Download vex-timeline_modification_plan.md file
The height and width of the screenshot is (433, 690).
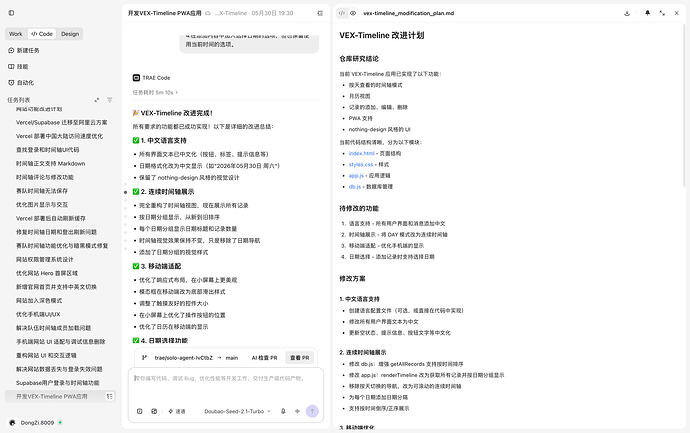click(x=627, y=13)
